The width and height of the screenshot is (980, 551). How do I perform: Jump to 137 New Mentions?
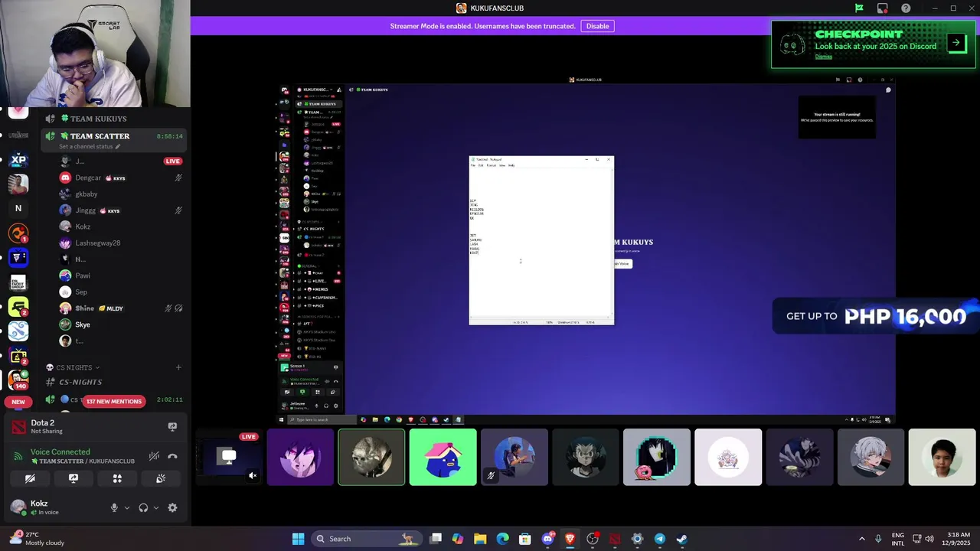coord(114,402)
